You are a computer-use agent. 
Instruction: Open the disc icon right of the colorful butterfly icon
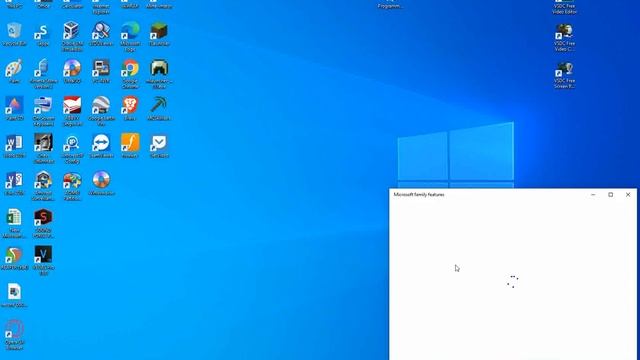click(101, 181)
